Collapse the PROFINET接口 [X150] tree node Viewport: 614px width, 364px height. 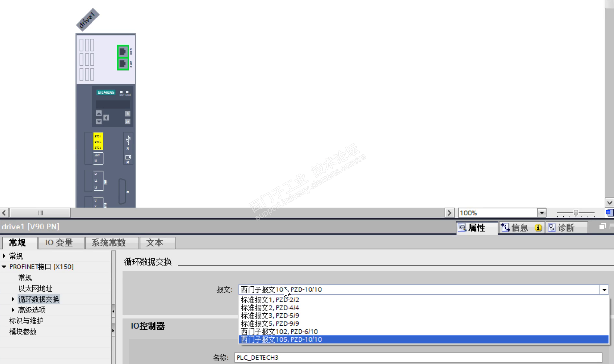[x=4, y=267]
